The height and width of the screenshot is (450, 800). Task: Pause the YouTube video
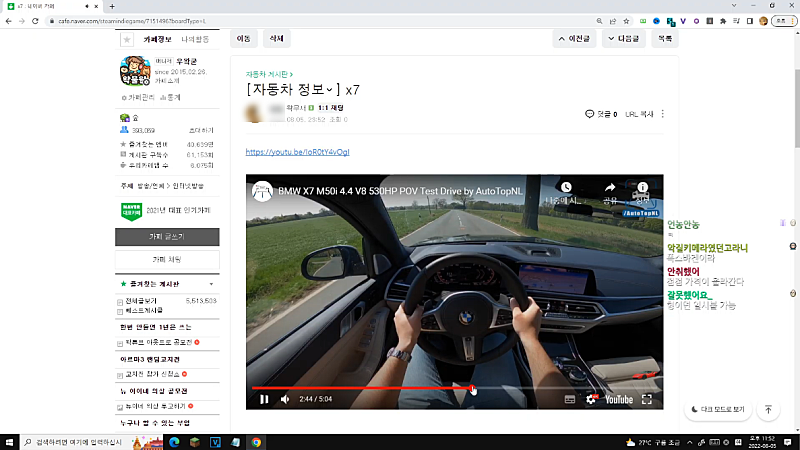pos(264,399)
